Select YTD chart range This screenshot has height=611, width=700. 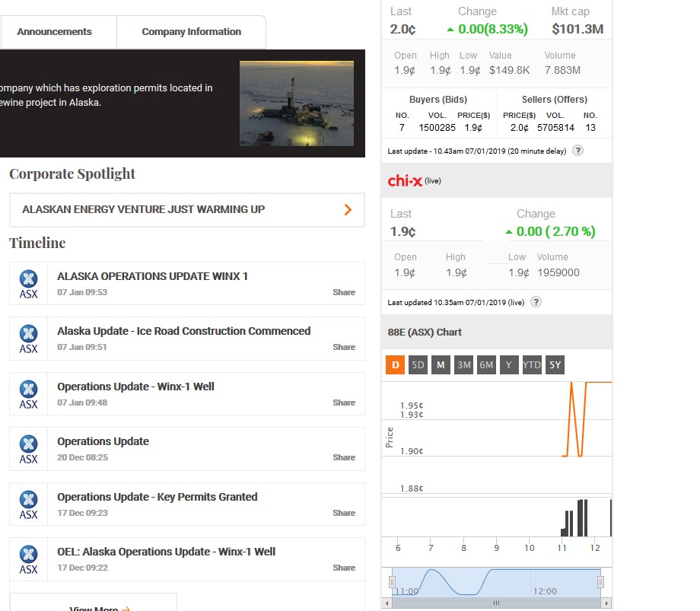click(x=532, y=365)
